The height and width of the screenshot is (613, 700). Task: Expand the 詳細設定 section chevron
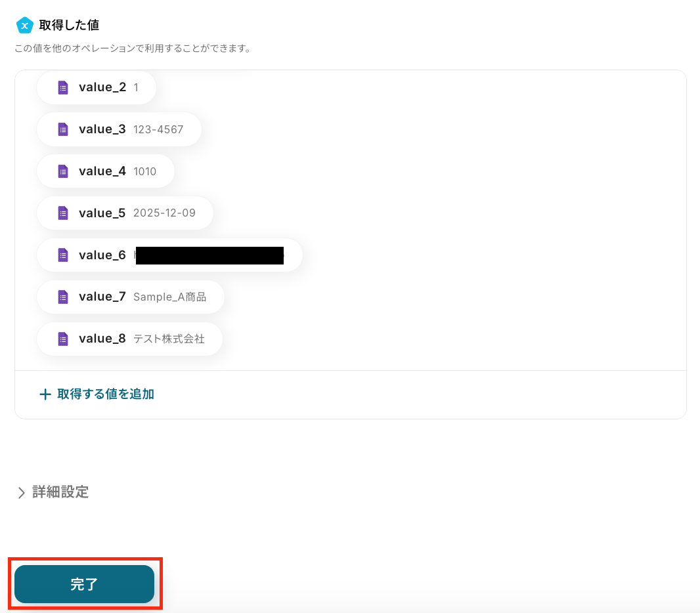pos(21,492)
